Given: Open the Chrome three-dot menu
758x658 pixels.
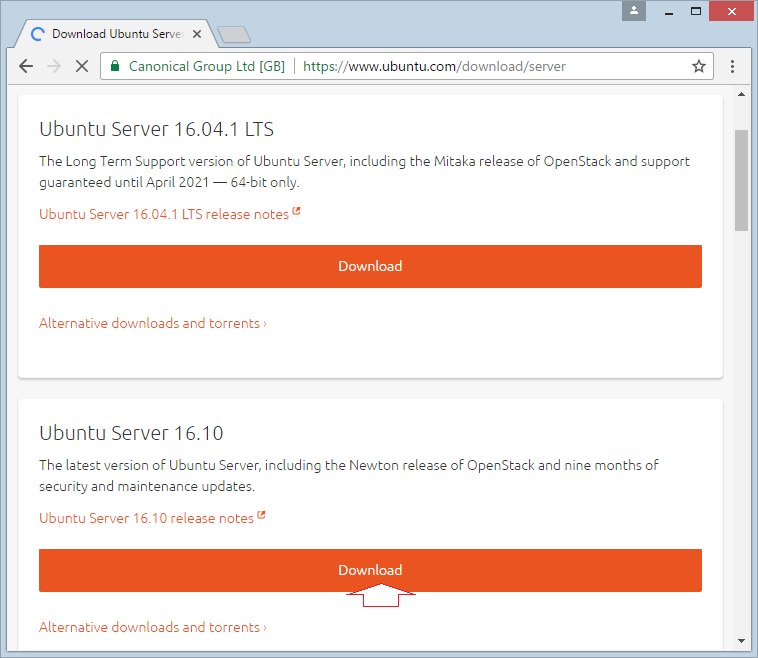Looking at the screenshot, I should click(732, 66).
